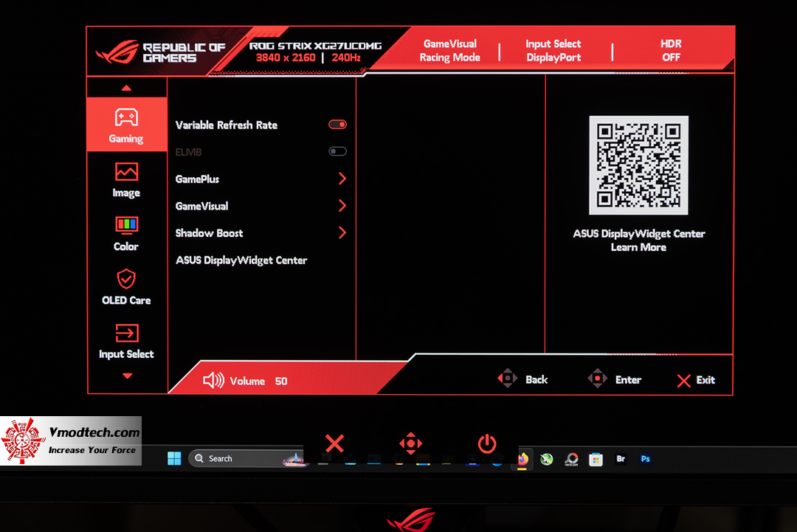Click the ROG STRIX XG27UCDMG model name
The image size is (797, 532).
pyautogui.click(x=315, y=45)
